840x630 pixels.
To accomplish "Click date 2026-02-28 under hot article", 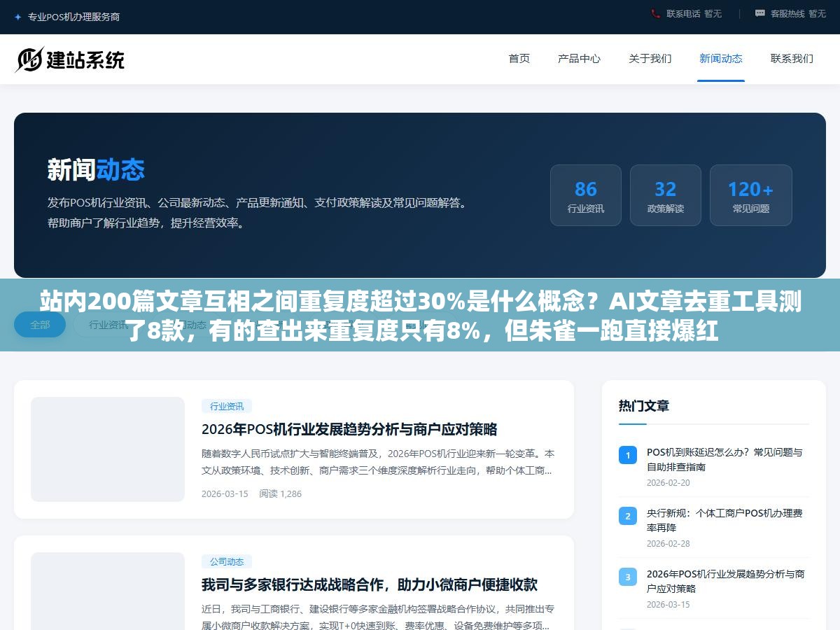I will 668,543.
